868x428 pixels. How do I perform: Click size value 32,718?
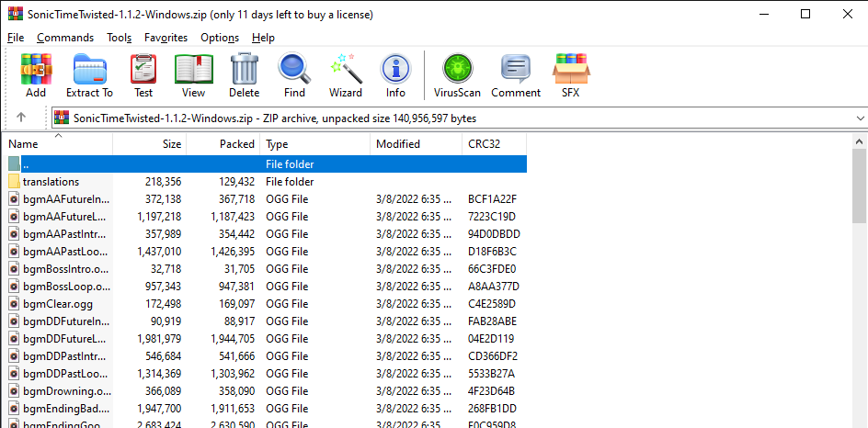[x=166, y=269]
